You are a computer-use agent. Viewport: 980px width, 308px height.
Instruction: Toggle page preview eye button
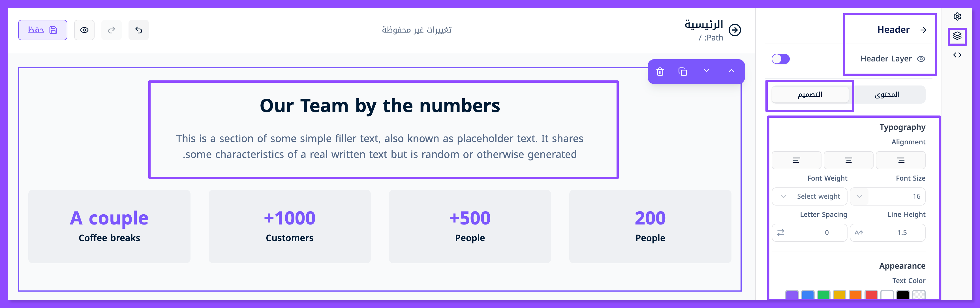[84, 30]
